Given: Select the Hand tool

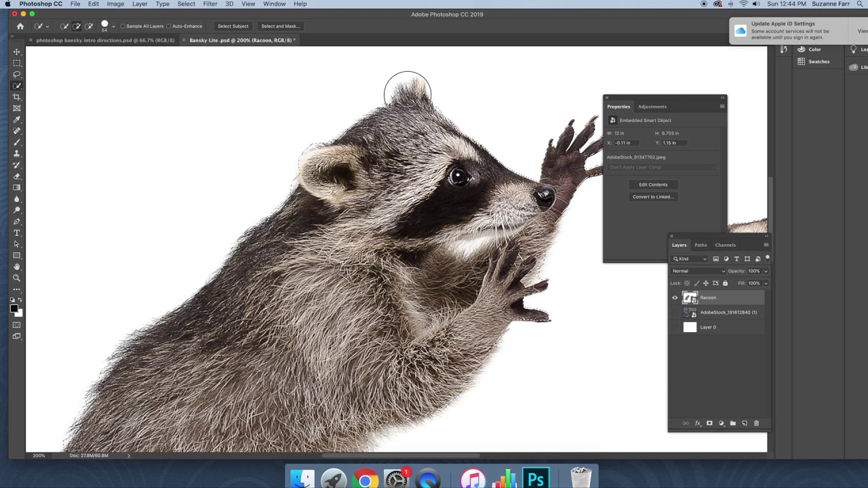Looking at the screenshot, I should 17,267.
